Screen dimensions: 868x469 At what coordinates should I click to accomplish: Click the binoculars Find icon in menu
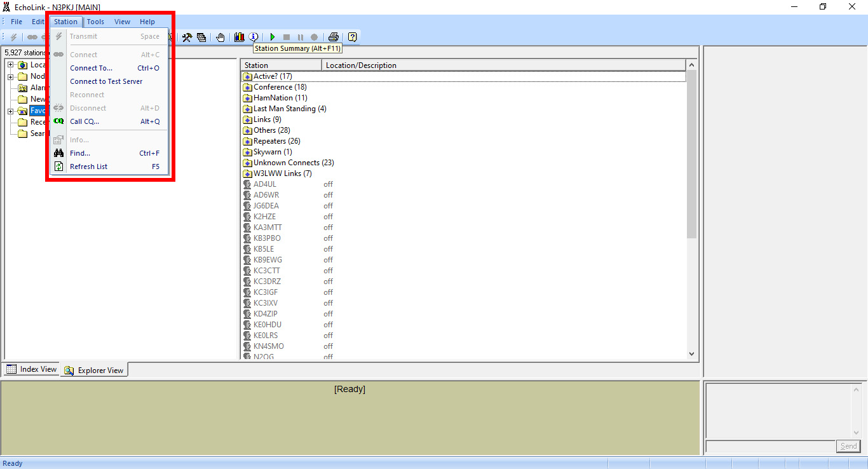pos(58,153)
